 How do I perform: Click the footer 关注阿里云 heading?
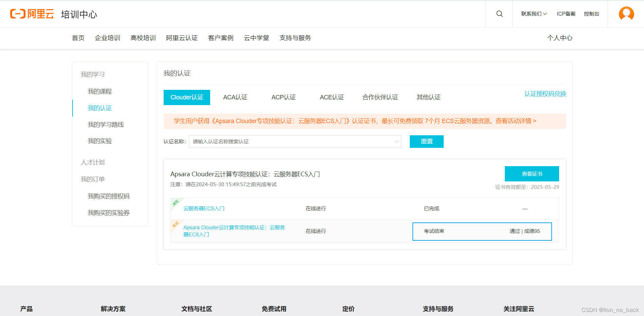[x=519, y=309]
